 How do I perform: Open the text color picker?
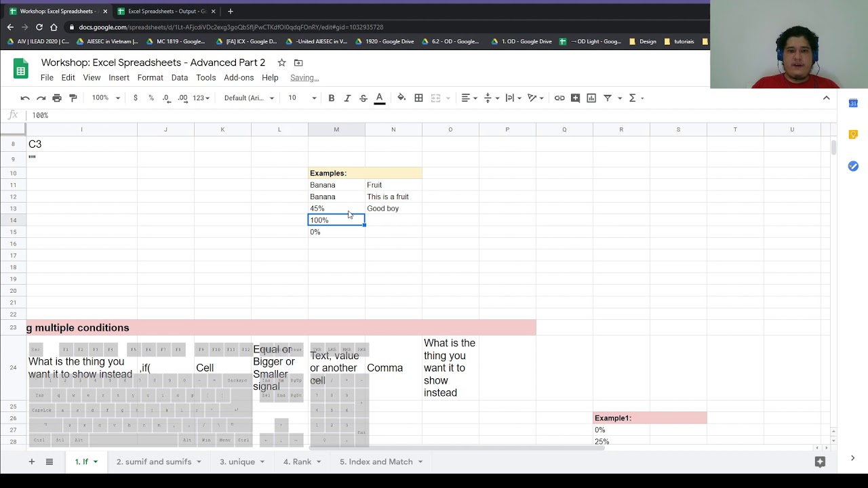tap(380, 98)
